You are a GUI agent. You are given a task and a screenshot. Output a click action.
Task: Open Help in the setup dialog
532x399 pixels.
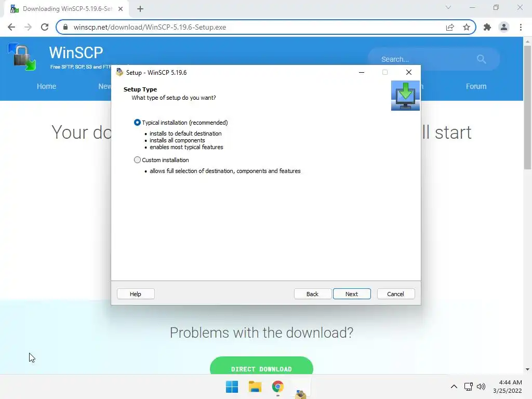[136, 294]
